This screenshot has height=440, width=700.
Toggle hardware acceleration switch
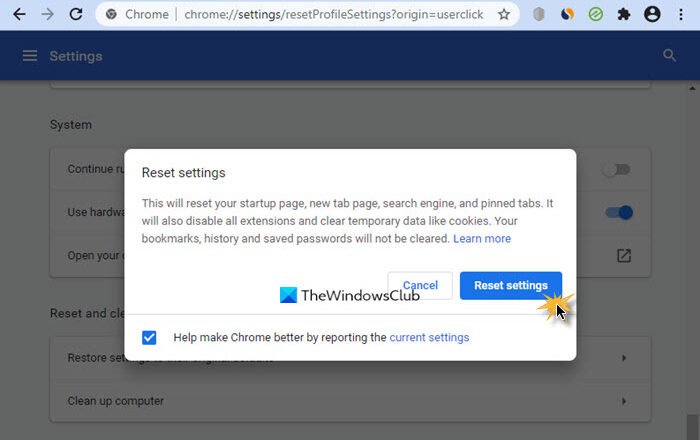619,212
